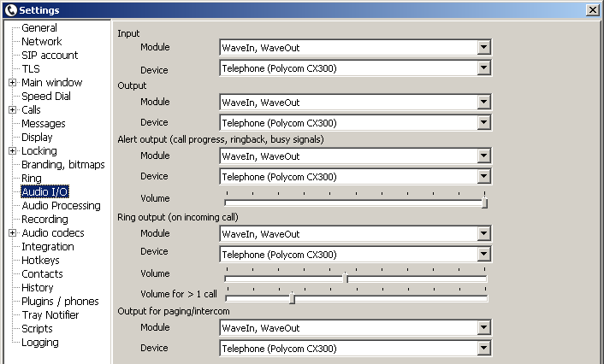This screenshot has height=364, width=604.
Task: Open the Output Module dropdown
Action: tap(484, 103)
